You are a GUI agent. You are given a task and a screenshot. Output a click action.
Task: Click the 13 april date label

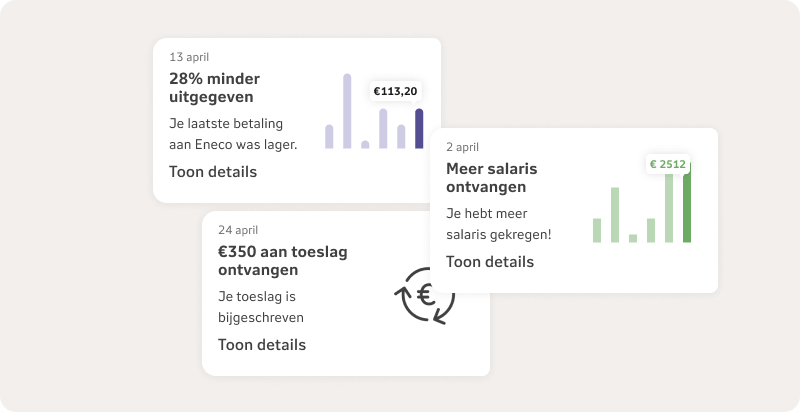pyautogui.click(x=189, y=57)
